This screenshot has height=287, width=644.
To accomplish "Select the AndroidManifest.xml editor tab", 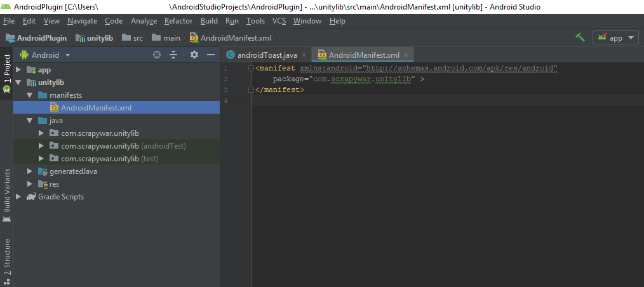I will pyautogui.click(x=364, y=55).
